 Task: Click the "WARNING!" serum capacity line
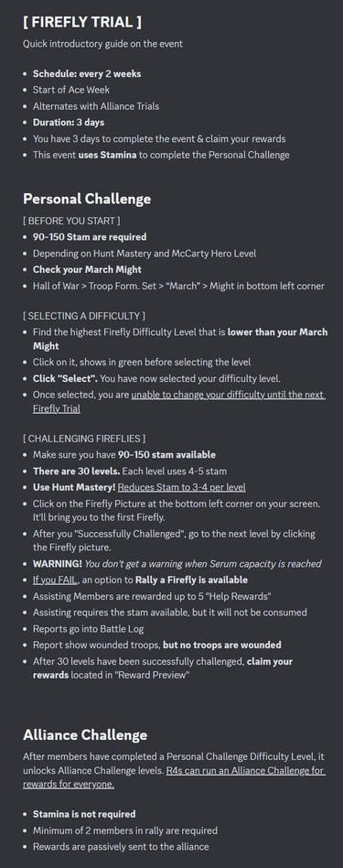tap(177, 563)
